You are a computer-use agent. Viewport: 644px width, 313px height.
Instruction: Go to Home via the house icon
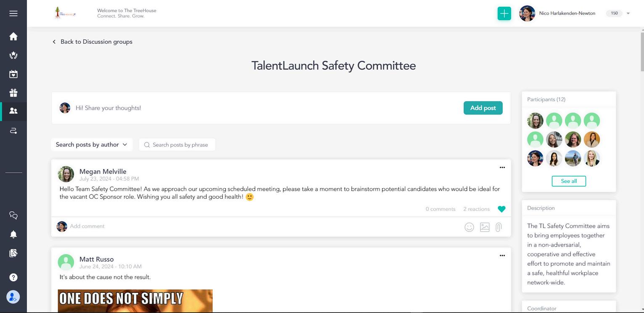coord(13,37)
